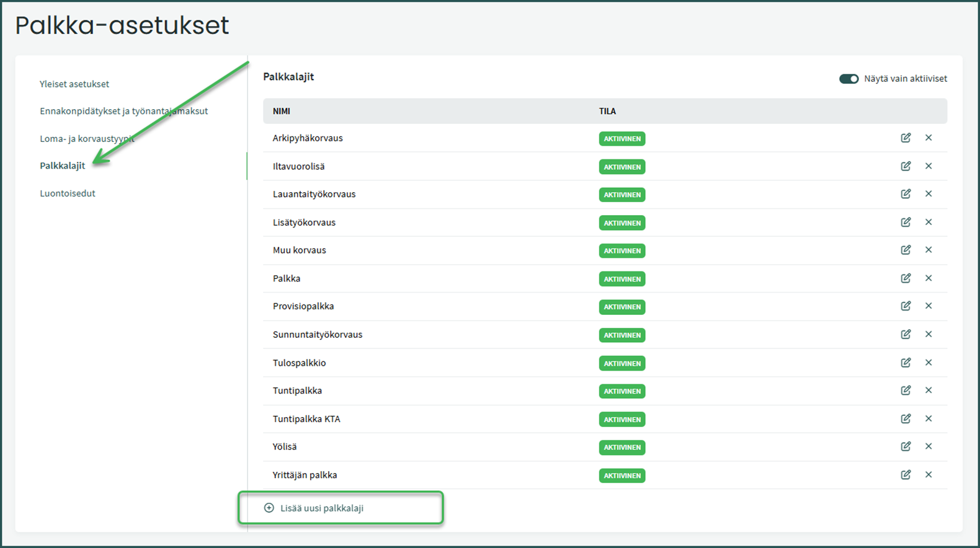Edit the Tuntipalkka KTA row

coord(906,418)
